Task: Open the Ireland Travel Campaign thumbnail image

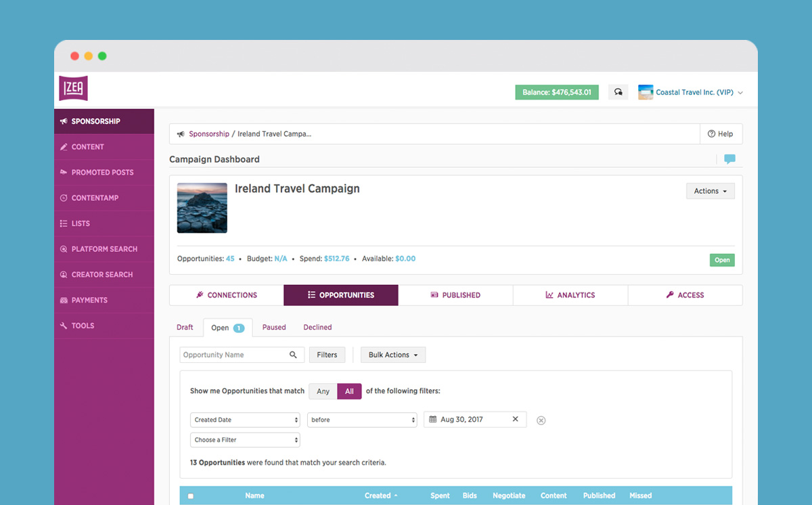Action: 202,208
